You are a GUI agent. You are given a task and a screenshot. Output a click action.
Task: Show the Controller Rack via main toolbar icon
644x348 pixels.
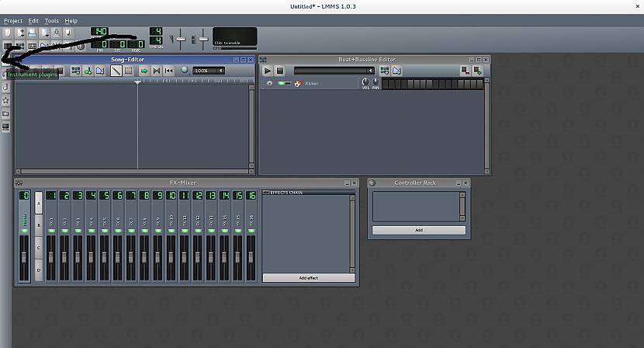click(x=81, y=46)
